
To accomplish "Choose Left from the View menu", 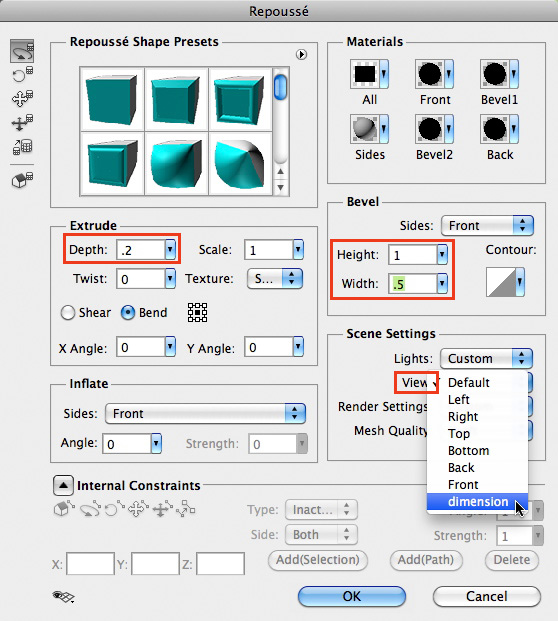I will pyautogui.click(x=477, y=400).
